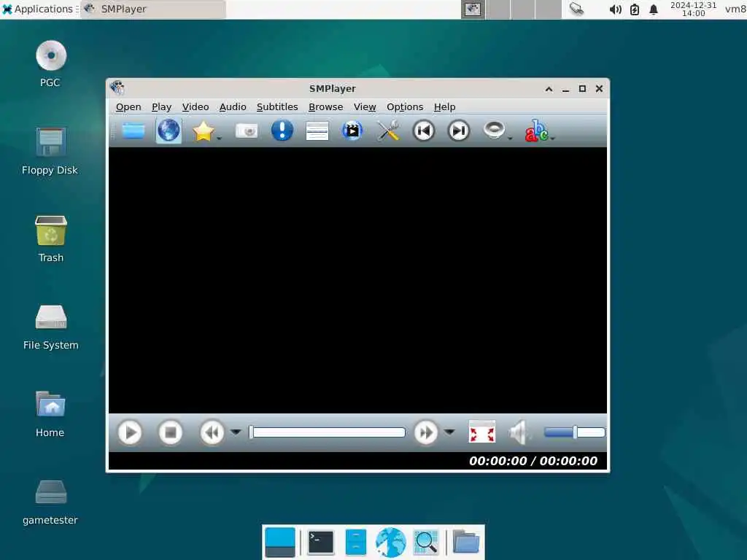747x560 pixels.
Task: Click the SMPlayer window menu icon in title bar
Action: [x=117, y=88]
